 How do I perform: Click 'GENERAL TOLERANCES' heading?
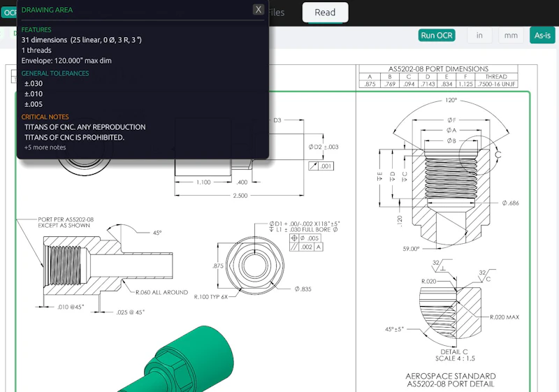pyautogui.click(x=55, y=73)
